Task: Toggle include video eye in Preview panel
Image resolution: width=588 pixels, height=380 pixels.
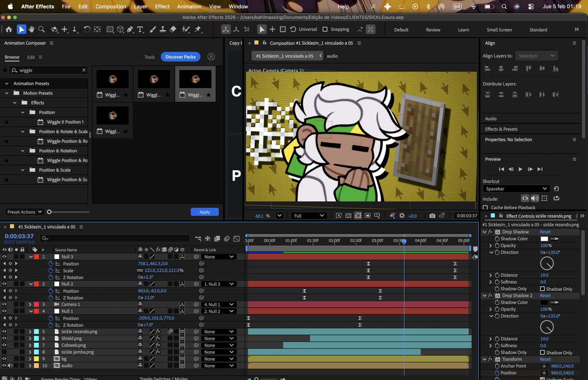Action: click(525, 198)
